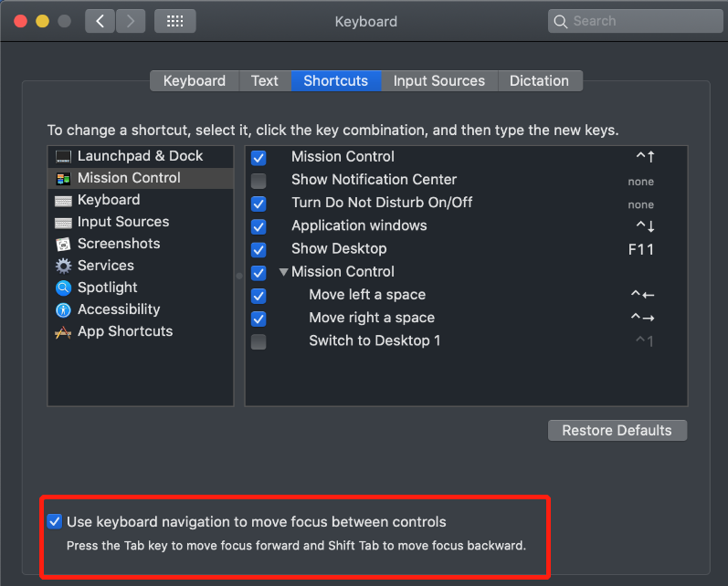The image size is (728, 586).
Task: Click the Restore Defaults button
Action: (617, 430)
